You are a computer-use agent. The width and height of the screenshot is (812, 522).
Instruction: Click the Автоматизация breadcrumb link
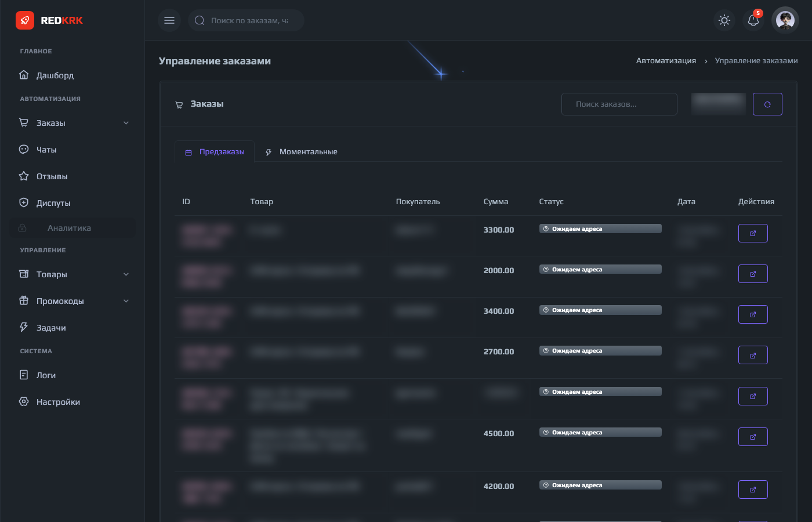(x=666, y=61)
